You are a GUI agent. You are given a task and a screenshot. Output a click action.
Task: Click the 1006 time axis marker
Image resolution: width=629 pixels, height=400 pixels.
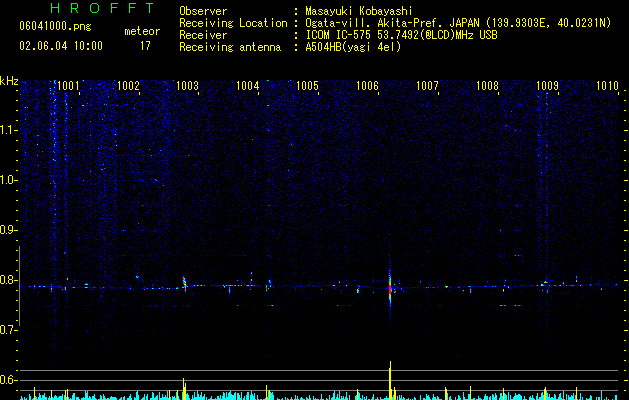point(367,86)
